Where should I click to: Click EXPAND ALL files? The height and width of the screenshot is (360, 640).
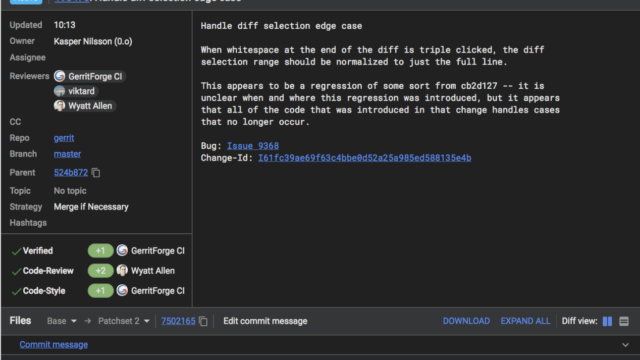[x=525, y=321]
